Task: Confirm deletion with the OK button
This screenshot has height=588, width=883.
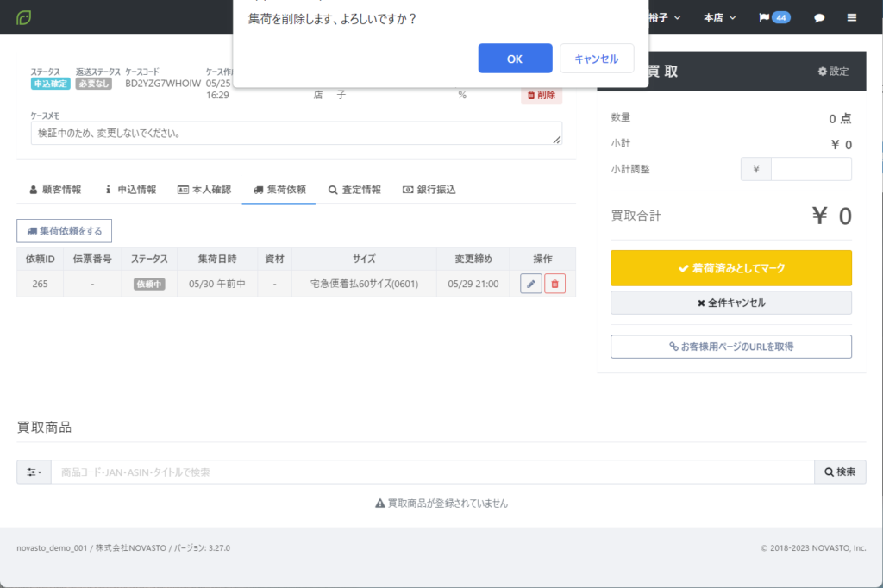Action: click(x=515, y=59)
